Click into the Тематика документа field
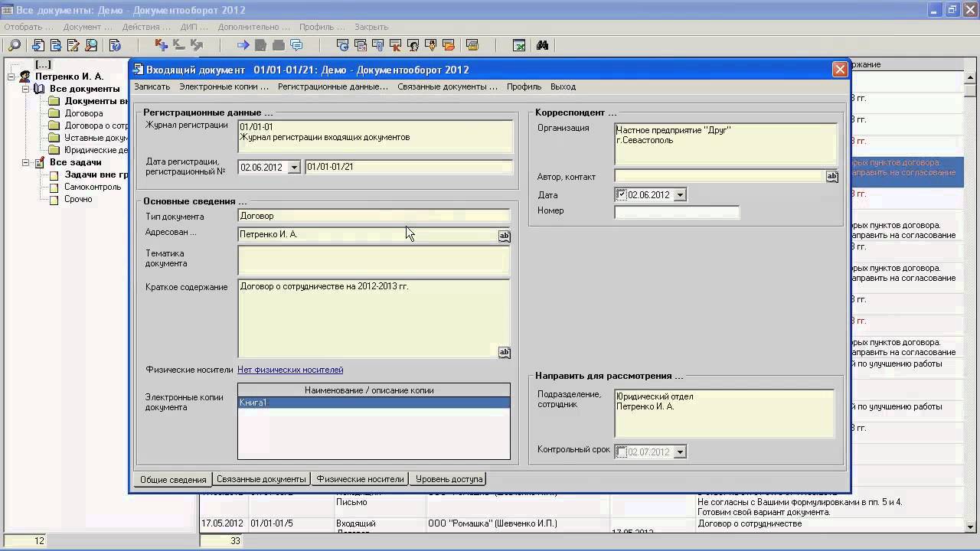Screen dimensions: 980x551 [x=374, y=260]
